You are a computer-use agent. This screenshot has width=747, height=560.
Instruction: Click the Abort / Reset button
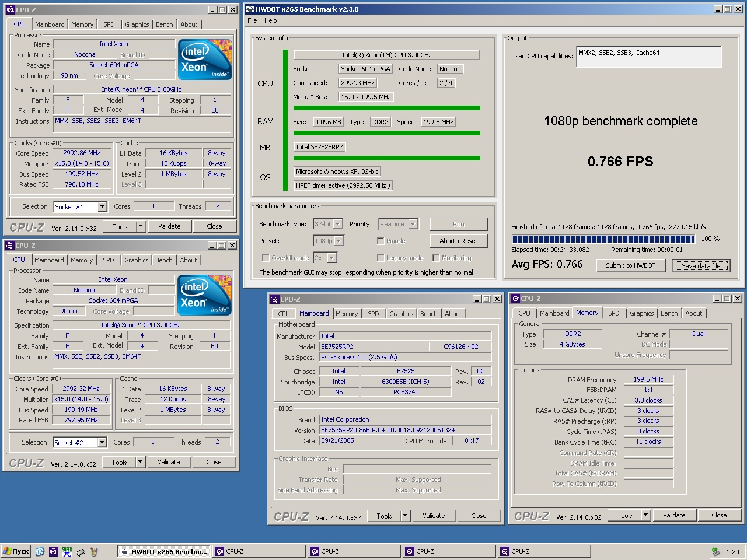pyautogui.click(x=459, y=241)
